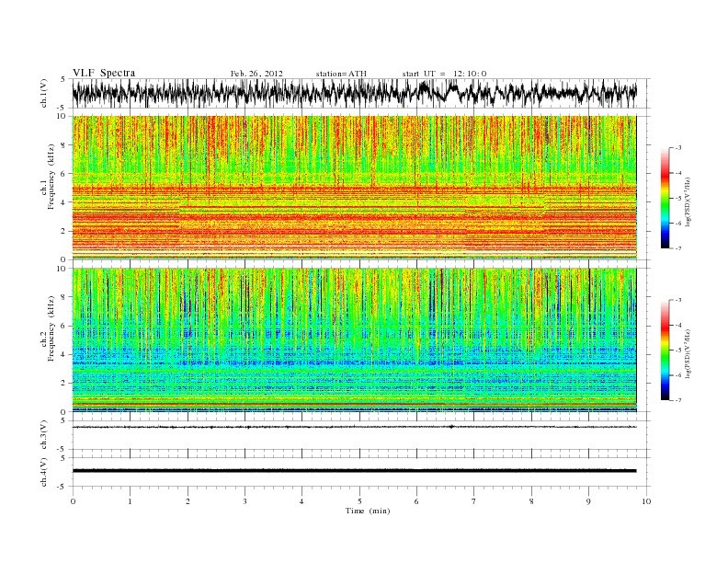Click the 'Time (min)' axis title
728x563 pixels.
click(368, 511)
